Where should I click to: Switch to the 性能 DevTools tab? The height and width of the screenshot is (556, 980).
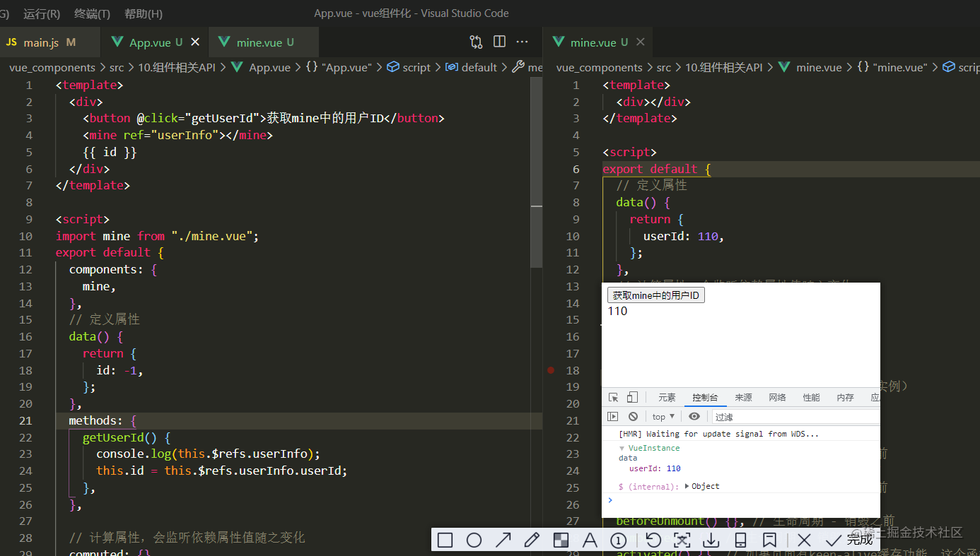coord(811,397)
